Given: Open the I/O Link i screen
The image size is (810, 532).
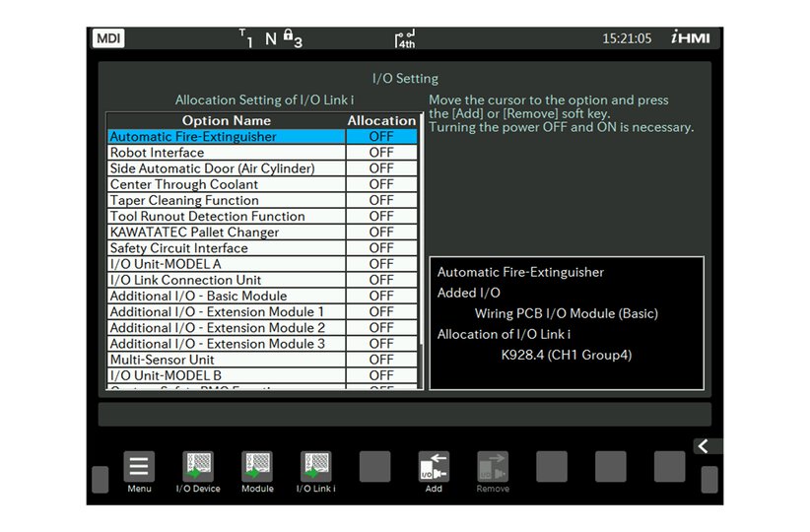Looking at the screenshot, I should pyautogui.click(x=315, y=466).
